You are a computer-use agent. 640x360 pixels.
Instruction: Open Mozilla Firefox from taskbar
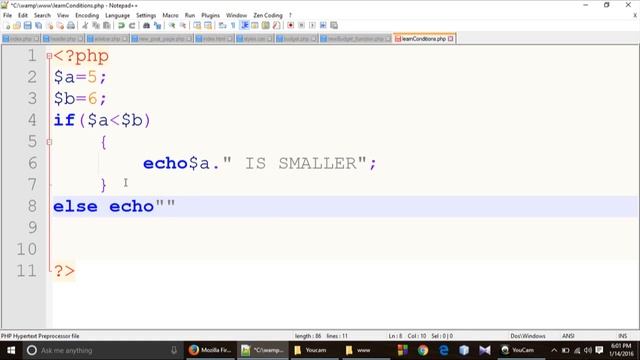pos(210,350)
